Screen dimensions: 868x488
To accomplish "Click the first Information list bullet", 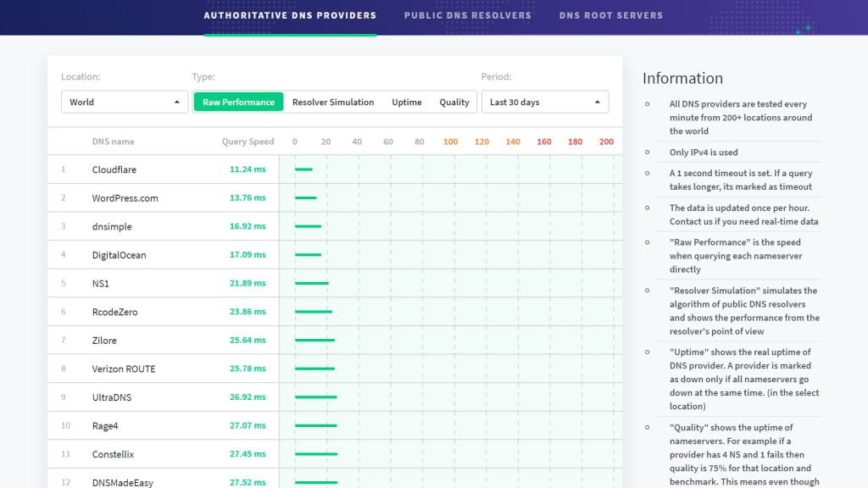I will coord(647,104).
